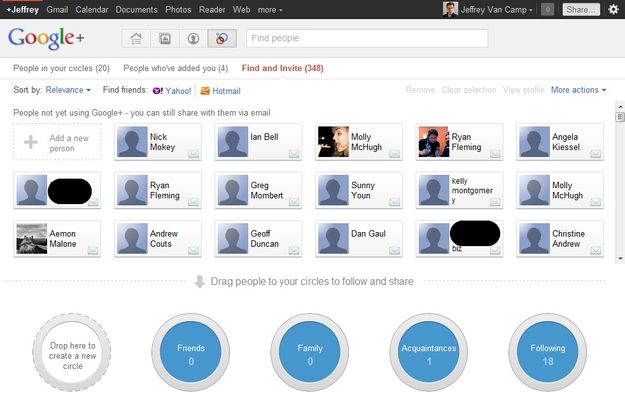The image size is (625, 405).
Task: Click email icon on Geoff Duncan card
Action: [294, 250]
